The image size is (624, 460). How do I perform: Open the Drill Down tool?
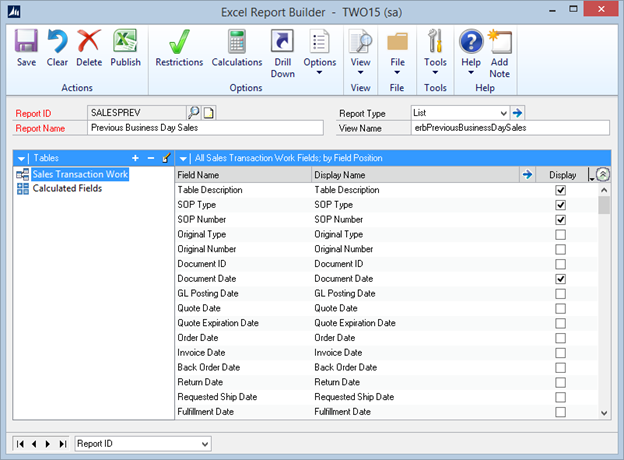282,41
